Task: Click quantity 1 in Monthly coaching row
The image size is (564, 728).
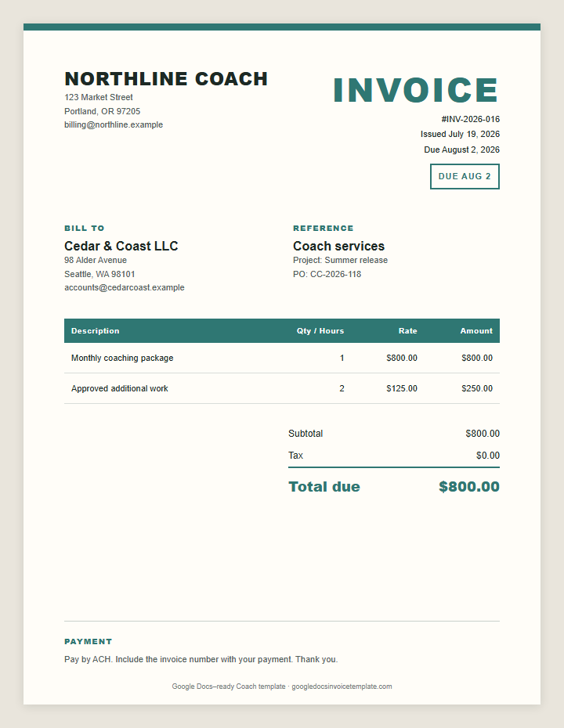Action: coord(342,358)
